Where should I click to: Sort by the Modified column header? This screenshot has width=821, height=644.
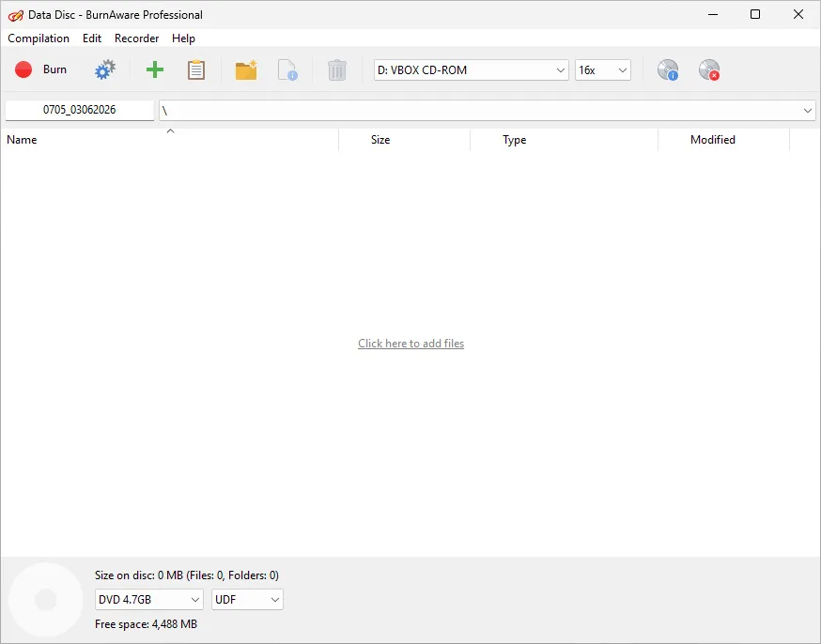coord(723,140)
